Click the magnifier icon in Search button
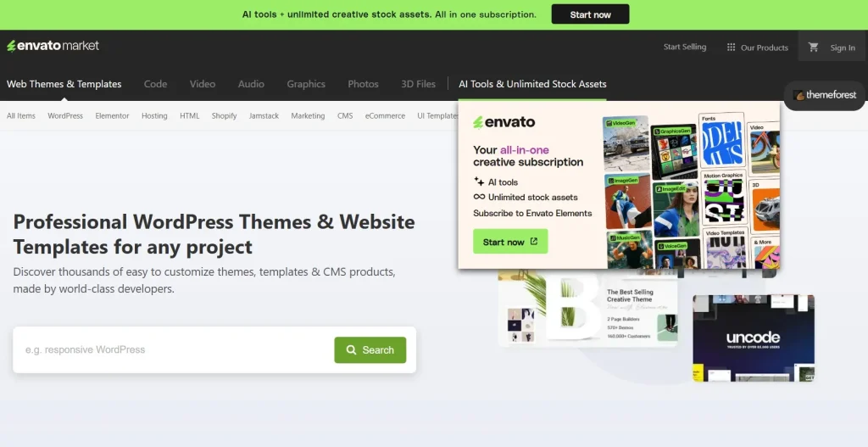This screenshot has width=868, height=447. coord(351,350)
